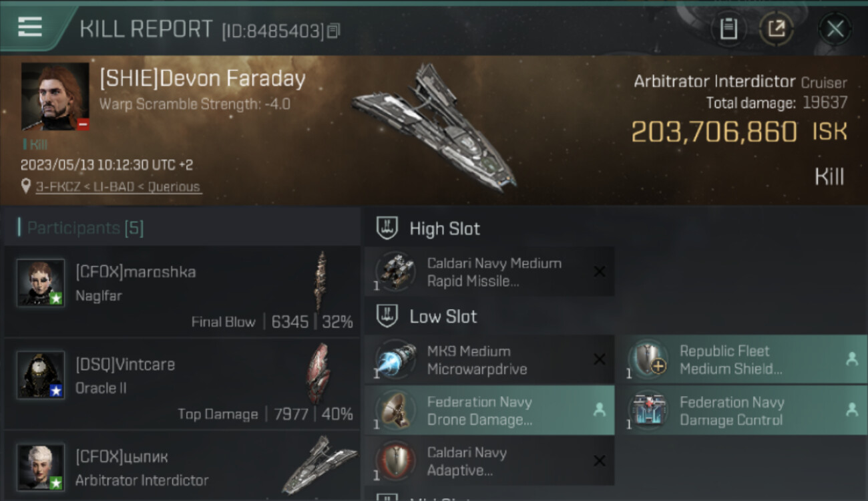Select the Caldari Navy Medium Rapid Missile icon

[395, 271]
